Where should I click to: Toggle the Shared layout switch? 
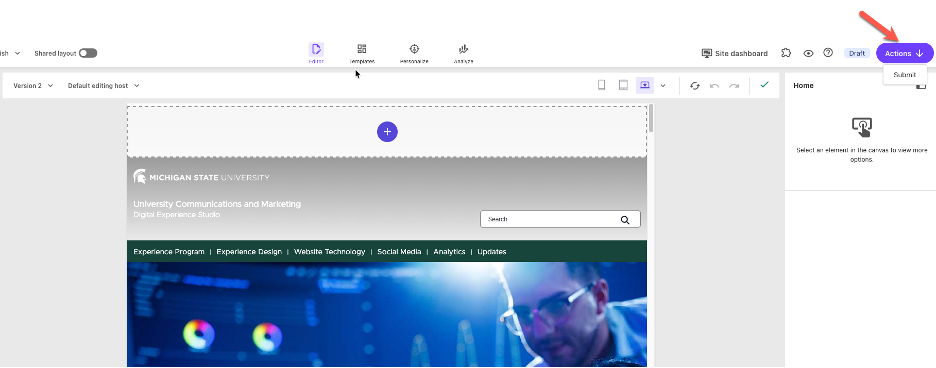(x=88, y=53)
